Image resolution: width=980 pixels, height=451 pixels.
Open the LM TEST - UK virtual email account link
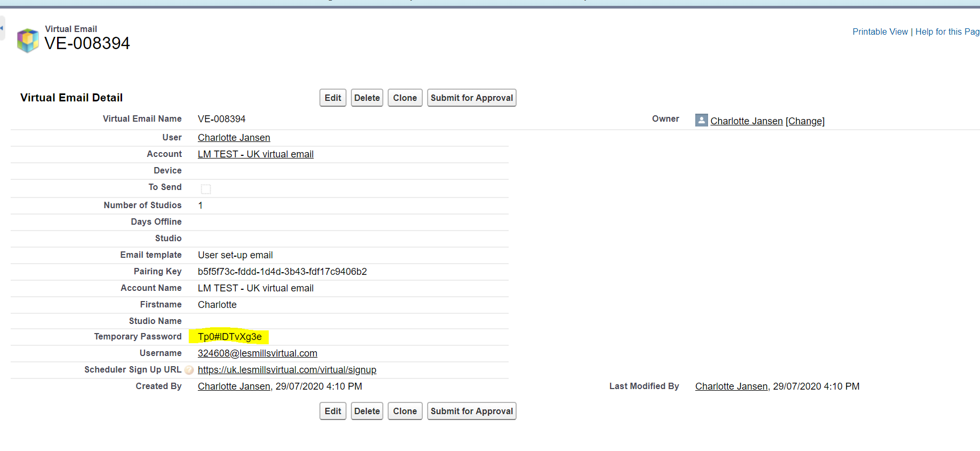pyautogui.click(x=255, y=154)
